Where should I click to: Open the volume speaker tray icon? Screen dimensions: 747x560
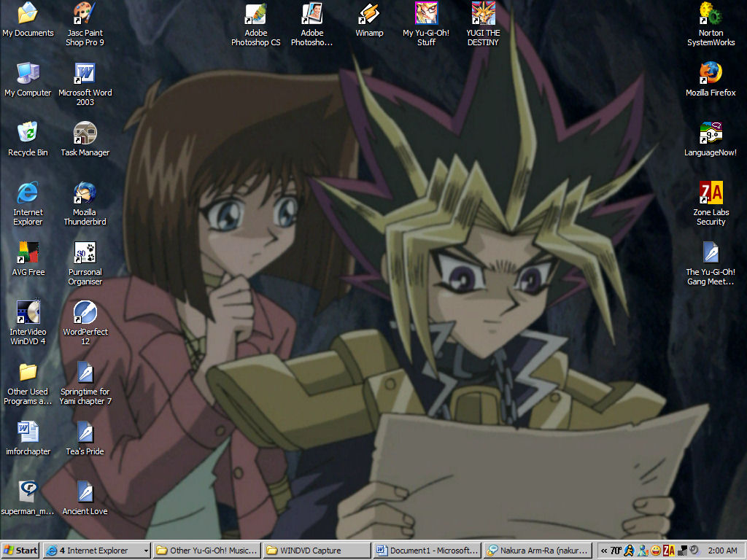(694, 551)
